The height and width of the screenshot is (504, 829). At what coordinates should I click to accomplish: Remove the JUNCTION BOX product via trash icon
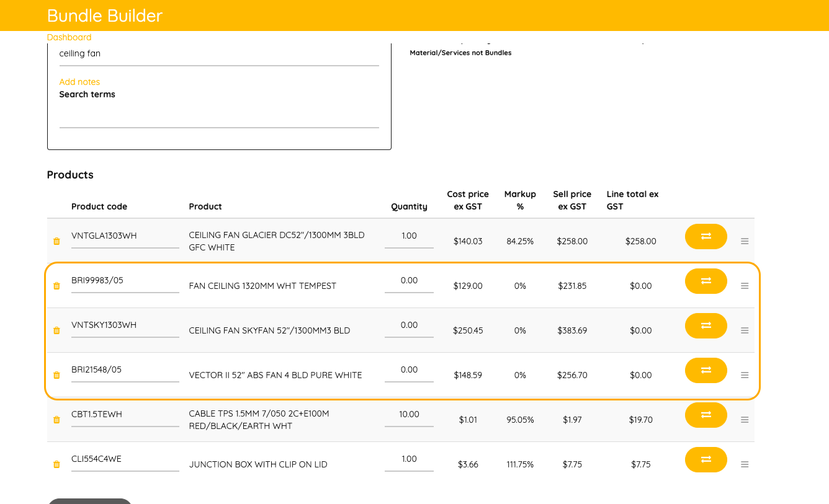pyautogui.click(x=56, y=464)
